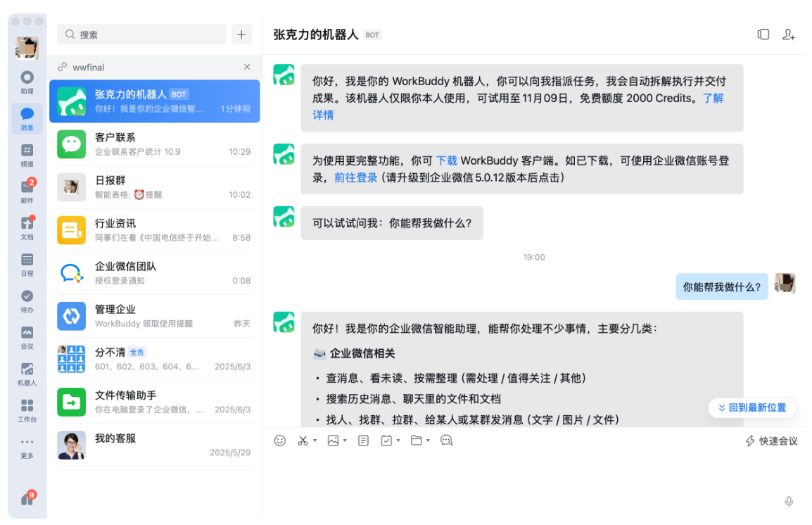The image size is (812, 525).
Task: Open the emoji picker in the input toolbar
Action: coord(279,441)
